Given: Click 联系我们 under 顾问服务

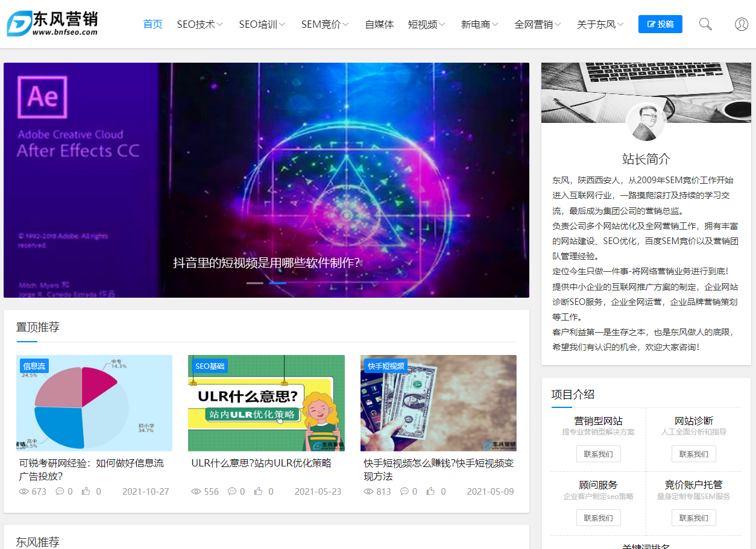Looking at the screenshot, I should tap(599, 518).
